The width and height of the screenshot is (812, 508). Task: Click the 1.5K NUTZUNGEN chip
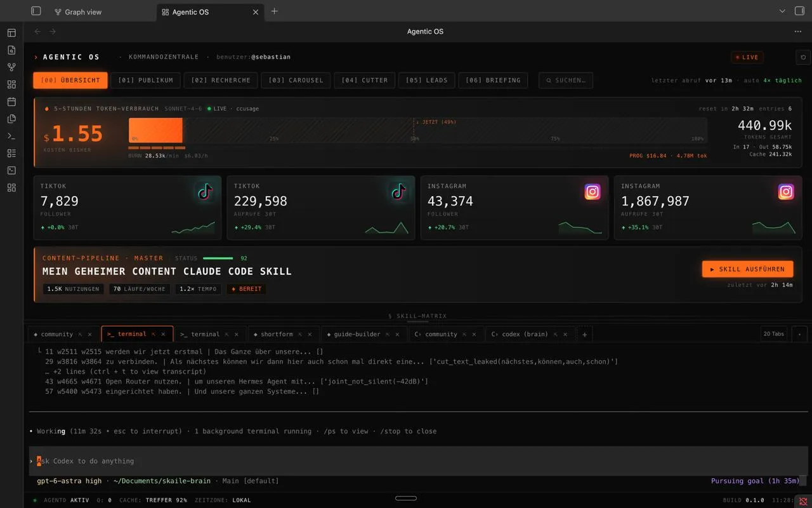[x=74, y=289]
